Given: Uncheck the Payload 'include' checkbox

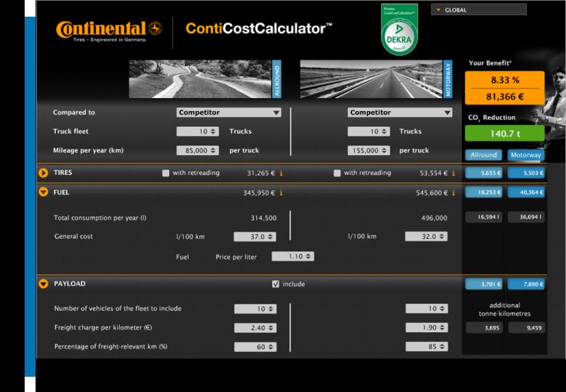Looking at the screenshot, I should click(x=276, y=284).
